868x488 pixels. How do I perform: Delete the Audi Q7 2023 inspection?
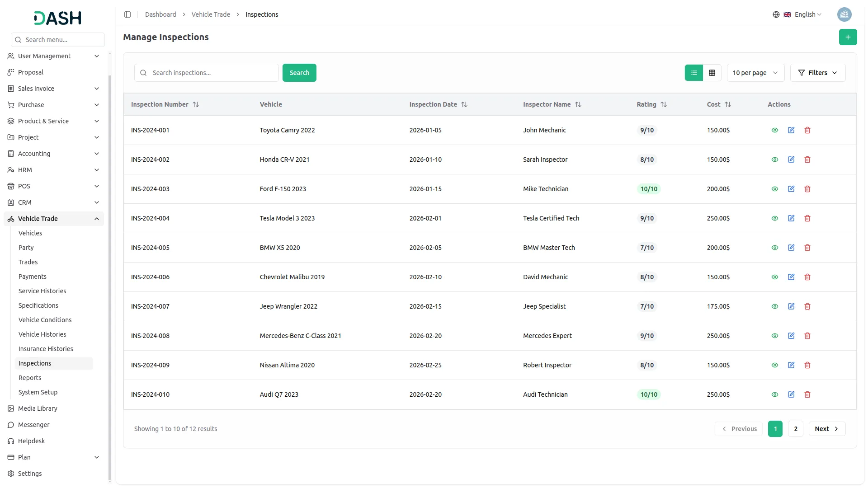[807, 394]
